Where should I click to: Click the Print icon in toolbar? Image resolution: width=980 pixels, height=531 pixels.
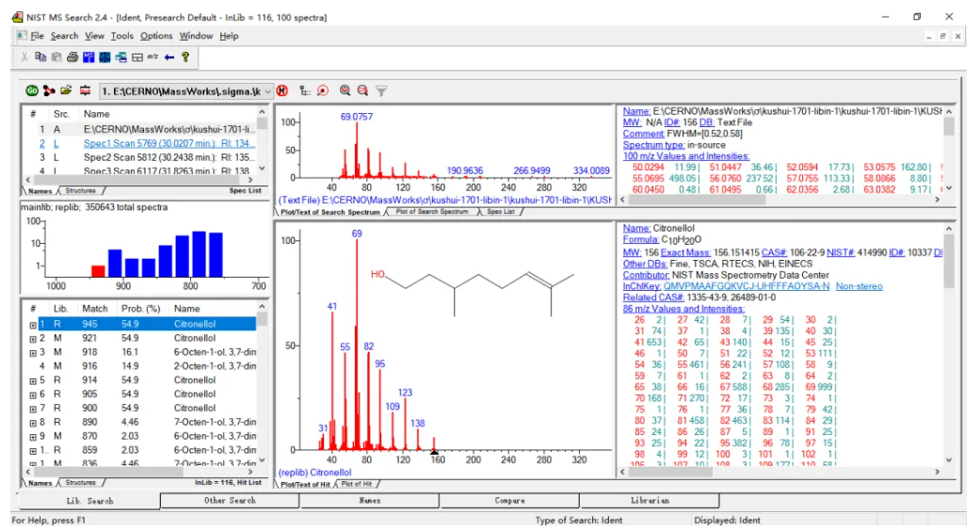(72, 57)
